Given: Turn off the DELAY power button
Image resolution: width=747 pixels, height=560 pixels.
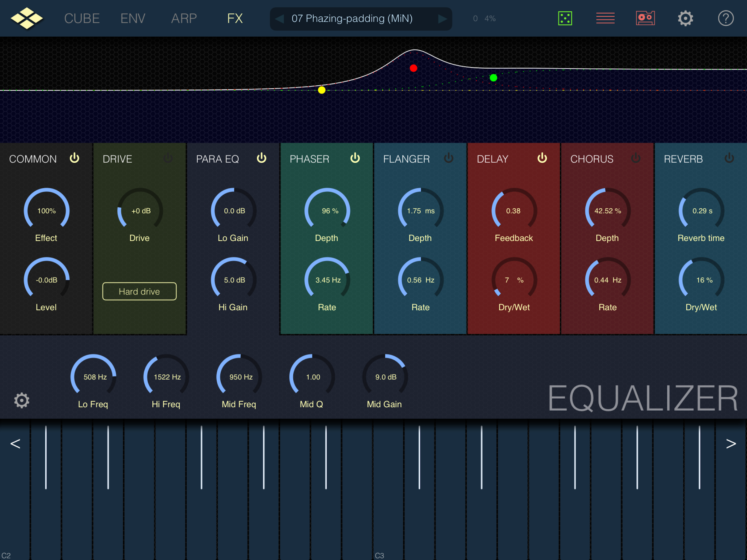Looking at the screenshot, I should point(542,158).
